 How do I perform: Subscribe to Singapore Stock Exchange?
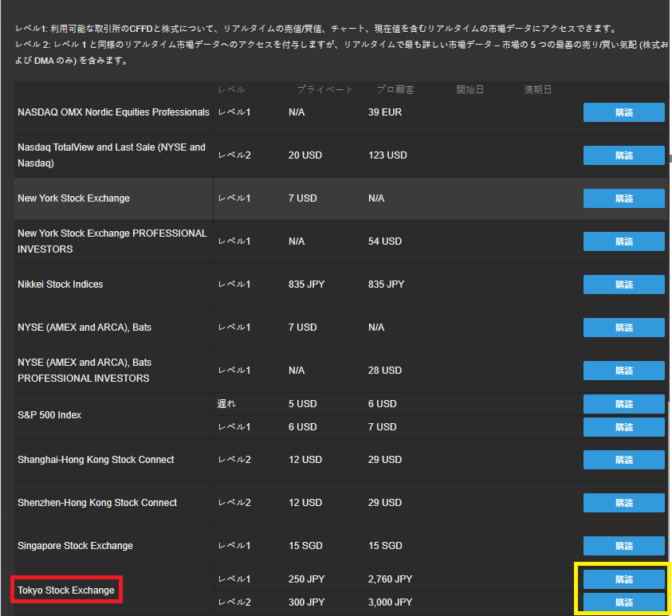(623, 546)
